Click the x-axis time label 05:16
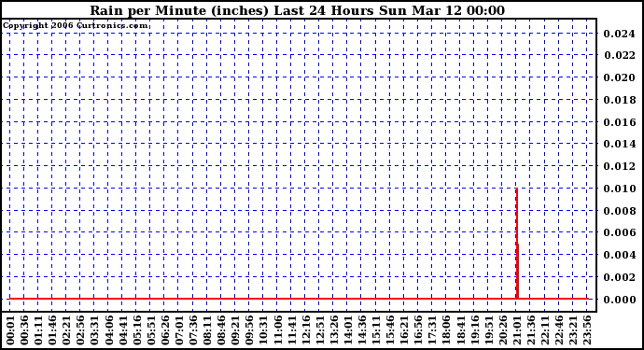 [137, 330]
